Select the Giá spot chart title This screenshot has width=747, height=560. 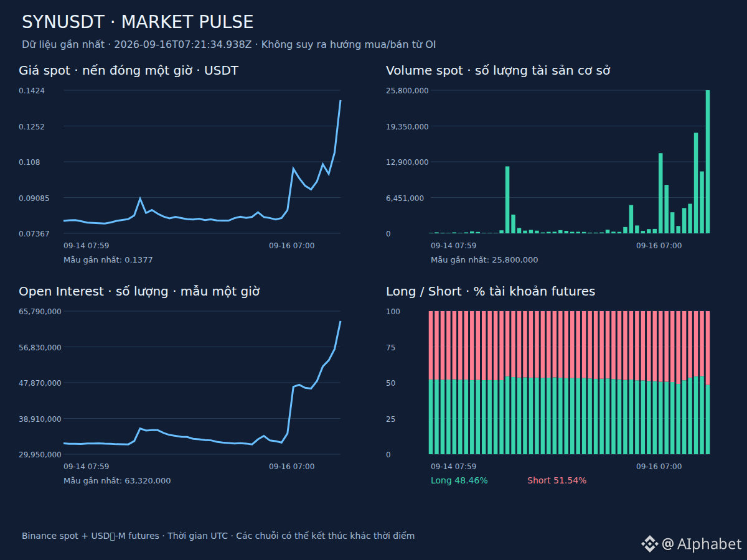(x=128, y=70)
